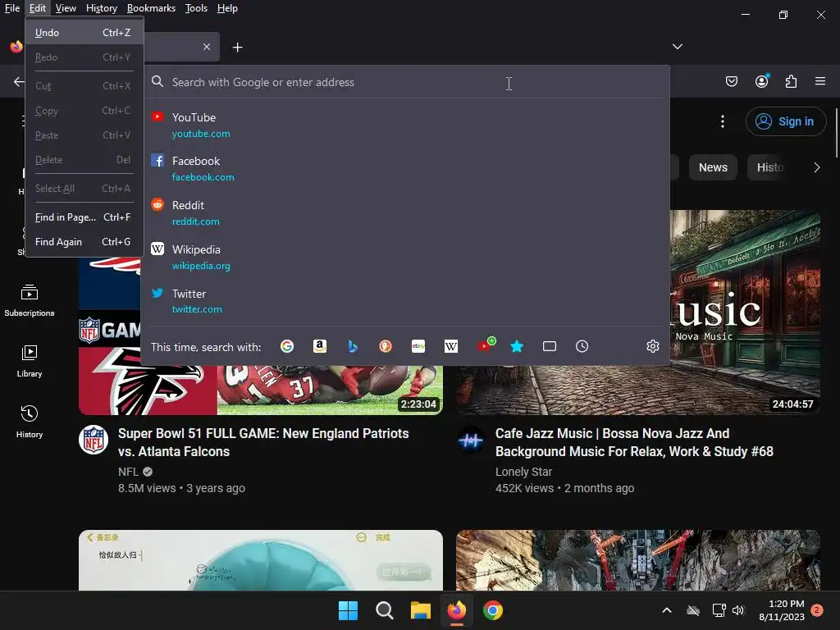This screenshot has width=840, height=630.
Task: Open Windows Start menu
Action: coord(348,610)
